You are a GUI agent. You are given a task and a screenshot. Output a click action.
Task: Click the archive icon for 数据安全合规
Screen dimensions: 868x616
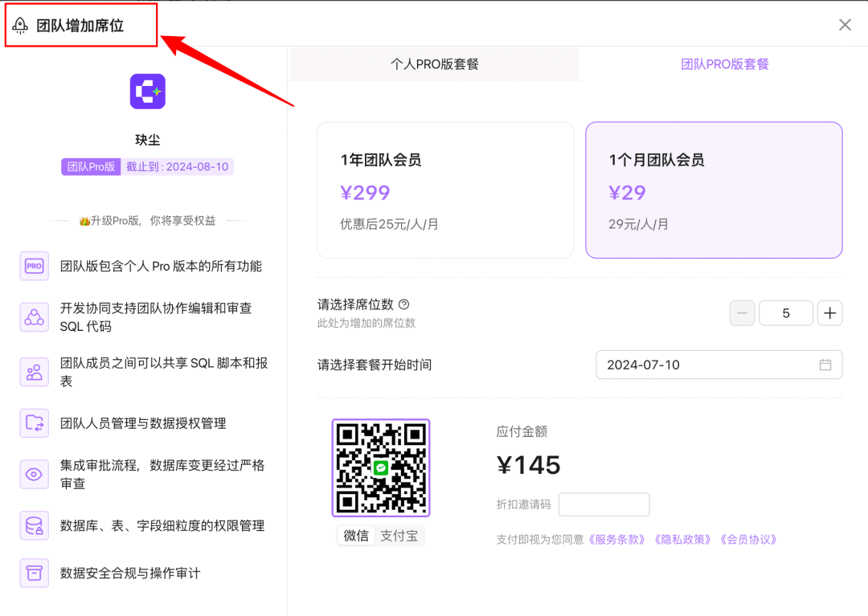(x=35, y=573)
